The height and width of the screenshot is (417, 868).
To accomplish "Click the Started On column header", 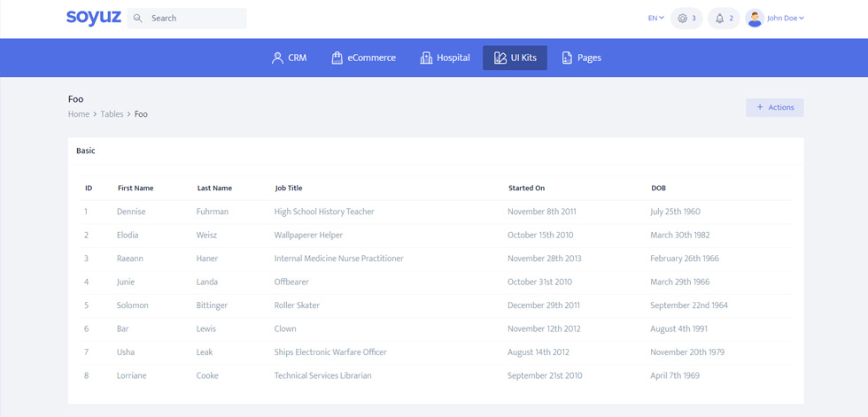I will point(526,188).
